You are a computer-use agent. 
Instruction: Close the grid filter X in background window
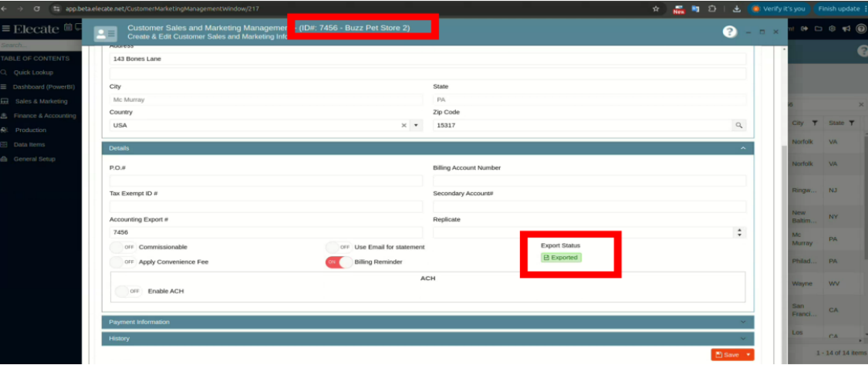tap(861, 105)
